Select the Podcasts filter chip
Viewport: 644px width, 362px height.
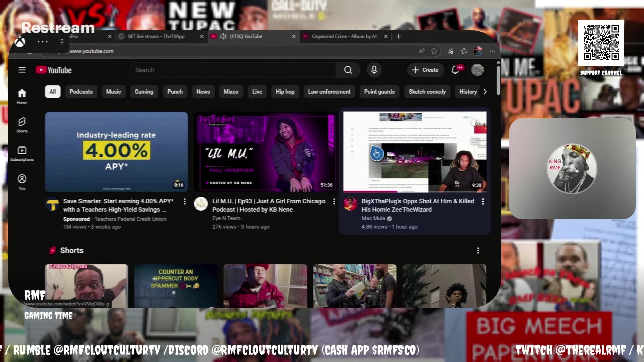pyautogui.click(x=81, y=92)
